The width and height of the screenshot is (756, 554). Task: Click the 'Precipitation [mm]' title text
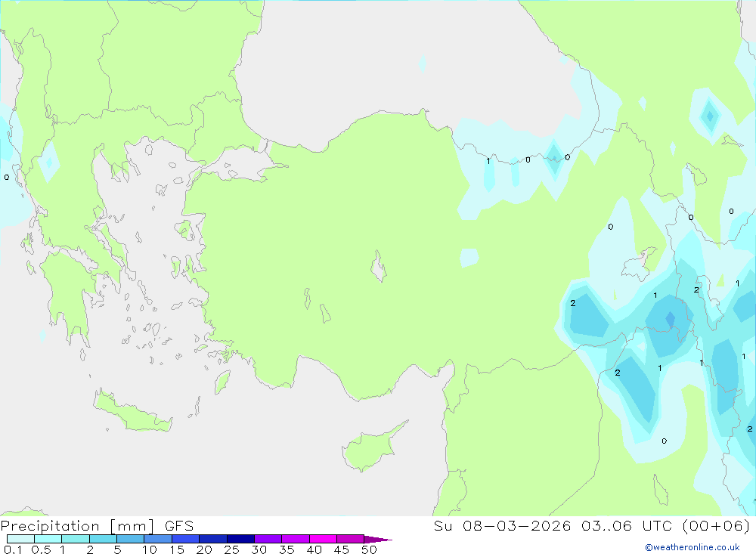tap(78, 526)
